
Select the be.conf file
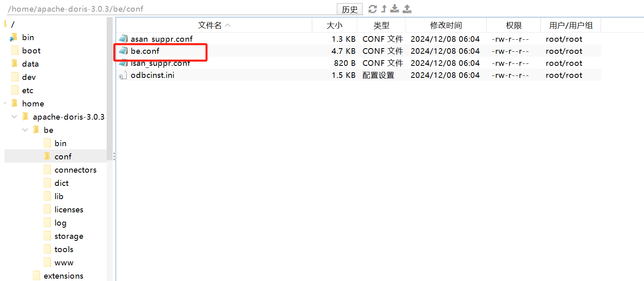click(145, 51)
